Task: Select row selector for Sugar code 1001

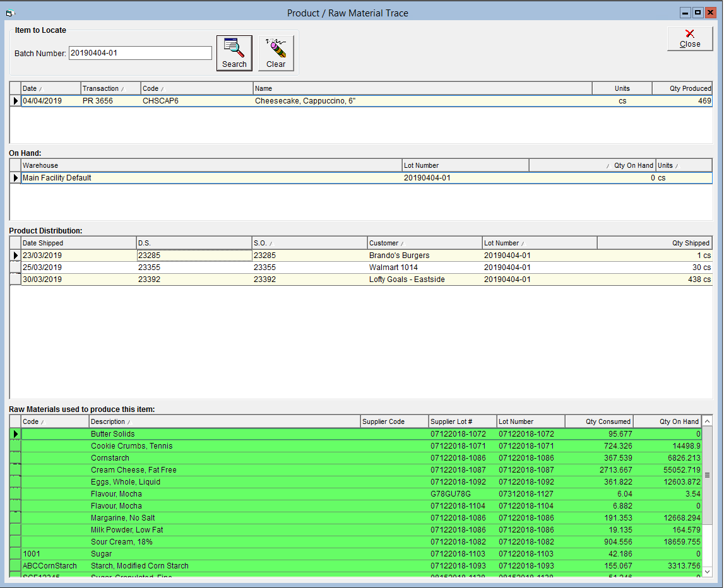Action: point(15,555)
